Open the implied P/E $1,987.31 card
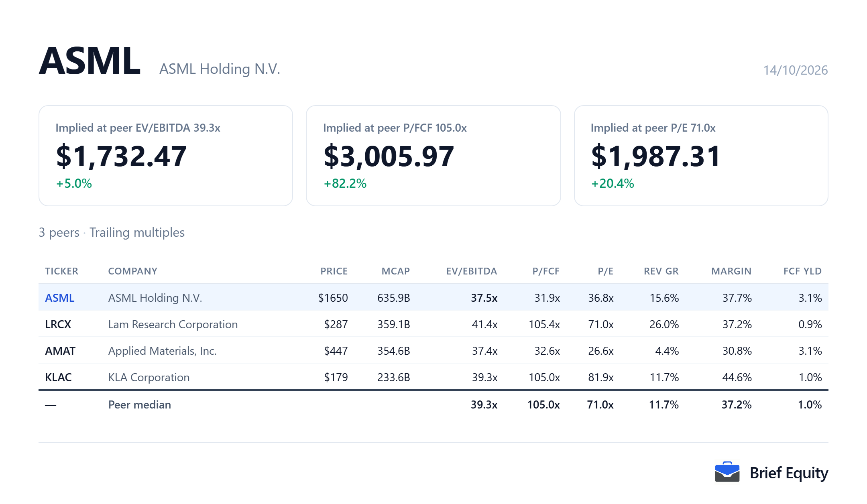 pyautogui.click(x=701, y=156)
